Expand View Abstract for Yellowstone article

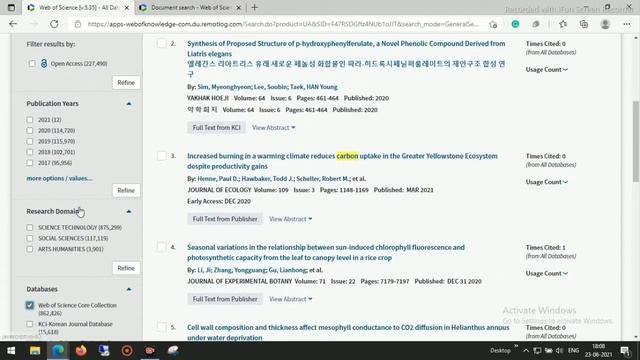pyautogui.click(x=291, y=219)
